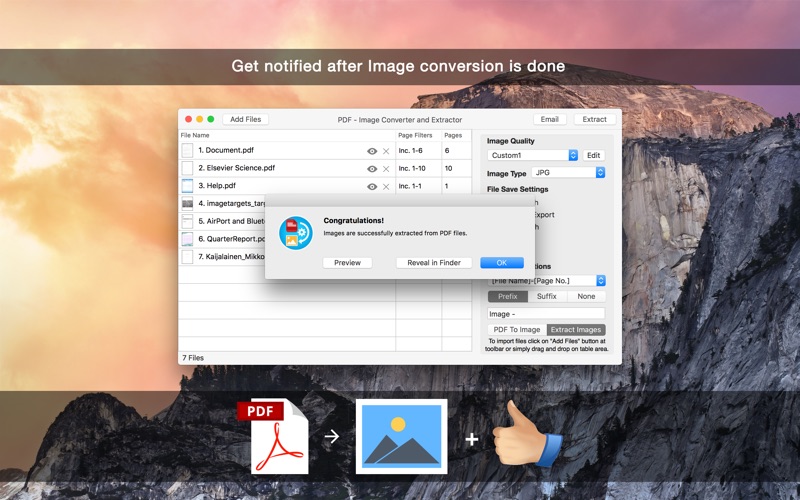
Task: Click Edit next to Image Quality
Action: (x=593, y=155)
